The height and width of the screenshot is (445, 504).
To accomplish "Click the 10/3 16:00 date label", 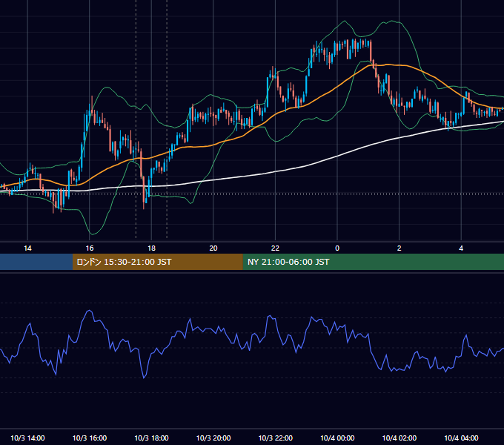I will coord(90,438).
